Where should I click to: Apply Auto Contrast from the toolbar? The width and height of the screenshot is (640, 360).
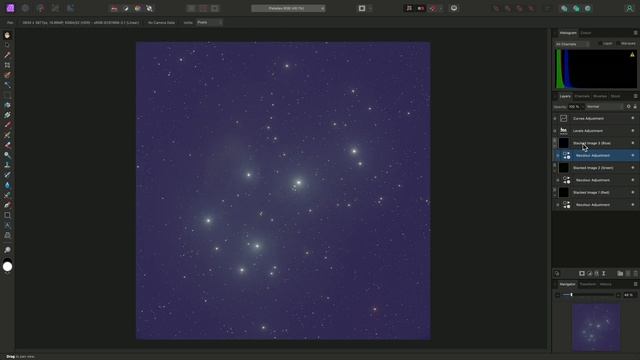[126, 8]
